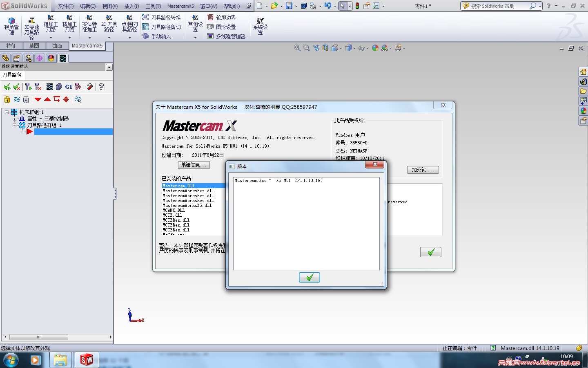Switch to the 曲面 tab
The width and height of the screenshot is (588, 368).
click(x=57, y=46)
